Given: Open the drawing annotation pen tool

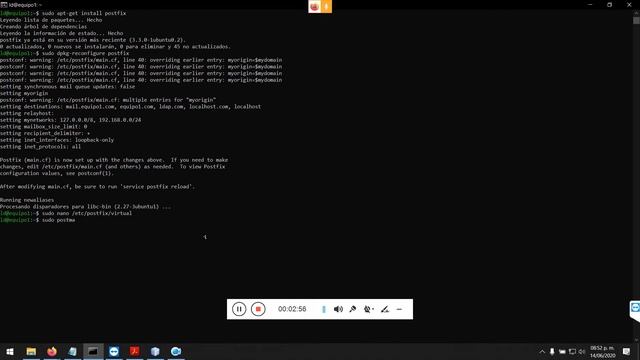Looking at the screenshot, I should (384, 309).
